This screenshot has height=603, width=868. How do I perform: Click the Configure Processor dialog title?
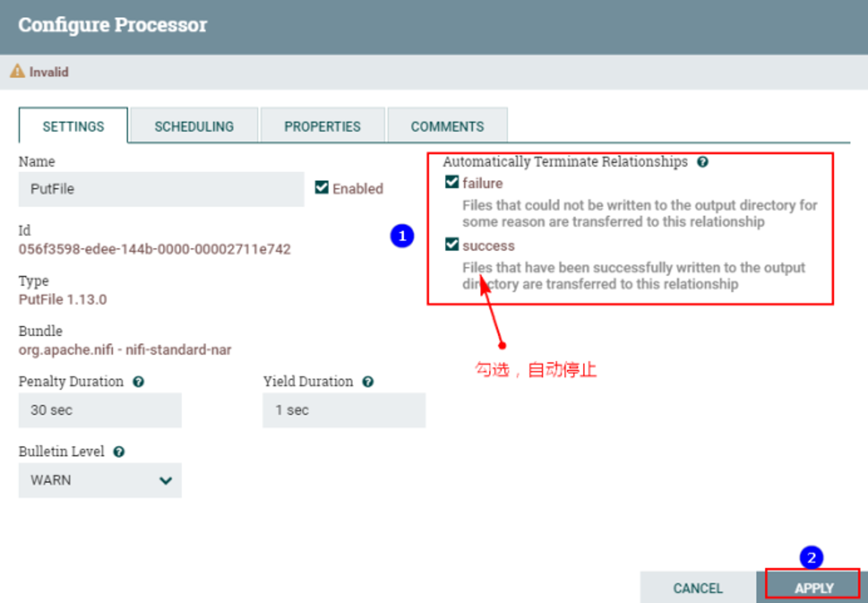[113, 25]
